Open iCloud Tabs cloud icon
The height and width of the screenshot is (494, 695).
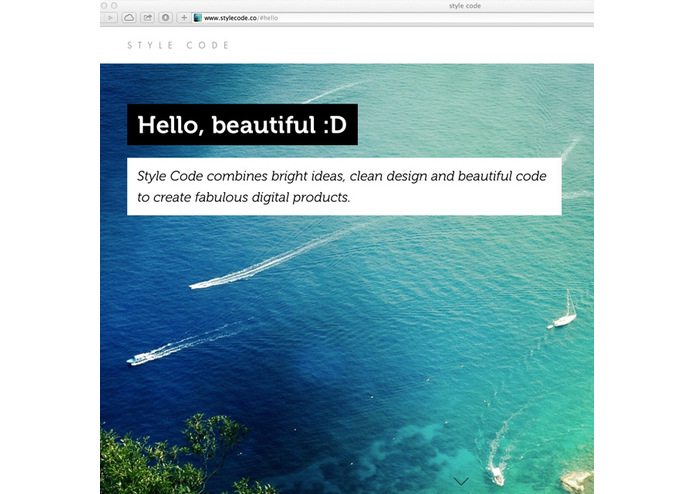coord(129,18)
